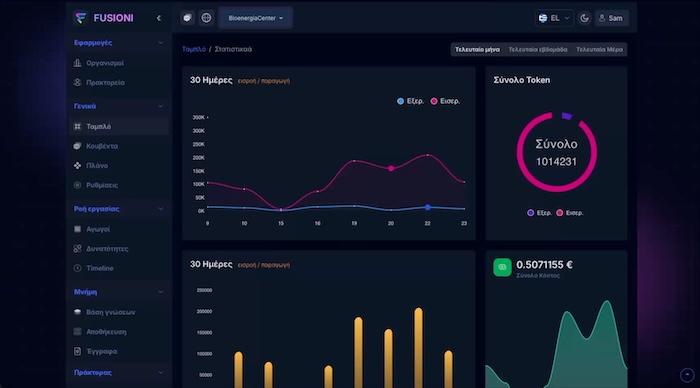The width and height of the screenshot is (700, 388).
Task: Click the green cost card icon
Action: (x=502, y=267)
